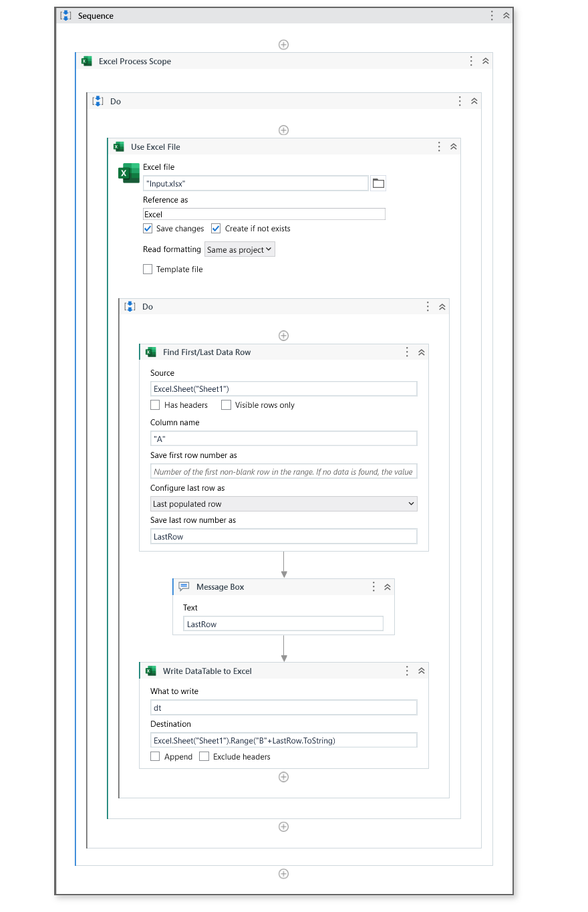The width and height of the screenshot is (588, 912).
Task: Tick the Has headers checkbox
Action: 155,405
